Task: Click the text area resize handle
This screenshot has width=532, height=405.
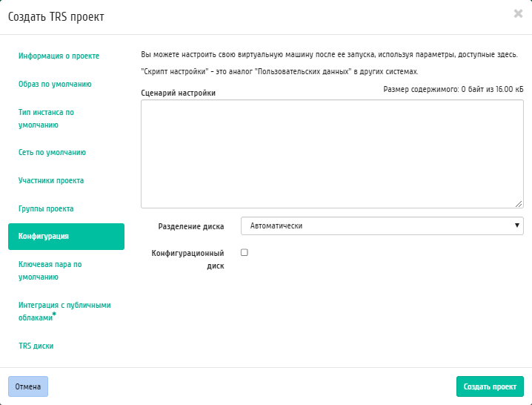Action: pos(519,204)
